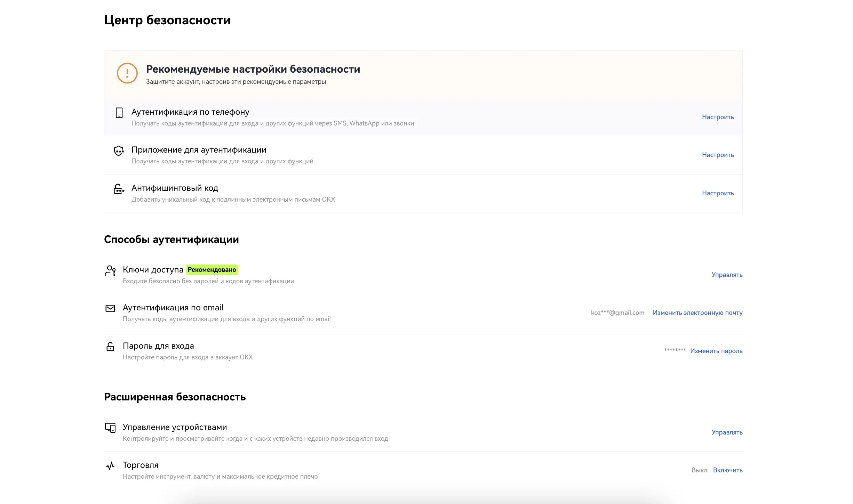This screenshot has width=853, height=504.
Task: Click the masked email koz***@gmail.com
Action: click(617, 313)
